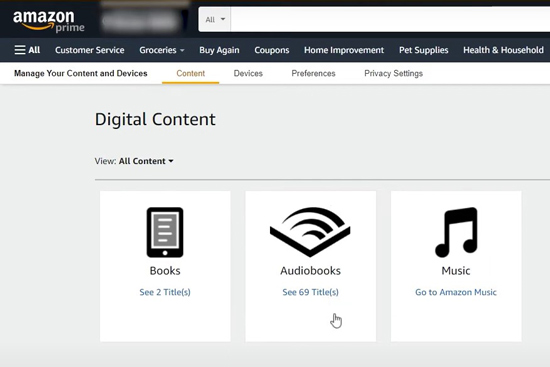
Task: Click the Music card label
Action: pyautogui.click(x=456, y=271)
